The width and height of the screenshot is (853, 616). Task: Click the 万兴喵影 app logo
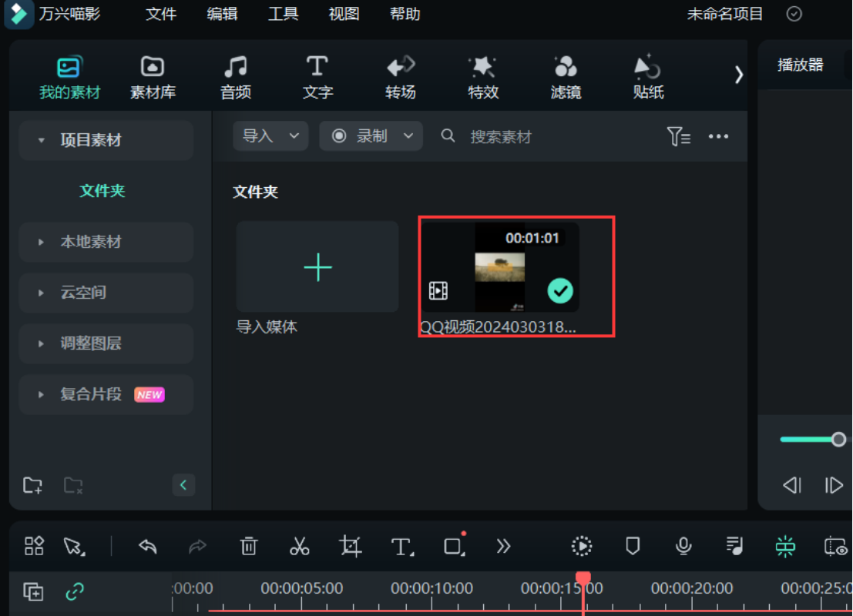pyautogui.click(x=18, y=14)
